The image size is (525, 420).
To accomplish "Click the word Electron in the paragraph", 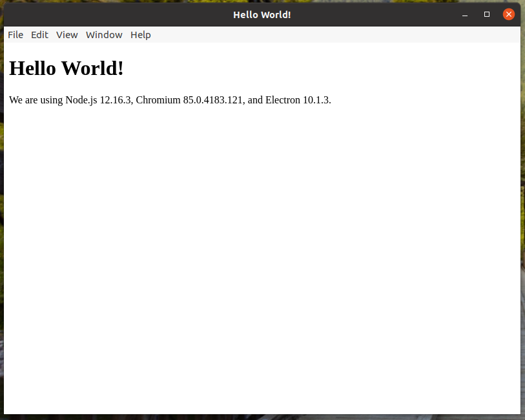I will coord(283,100).
